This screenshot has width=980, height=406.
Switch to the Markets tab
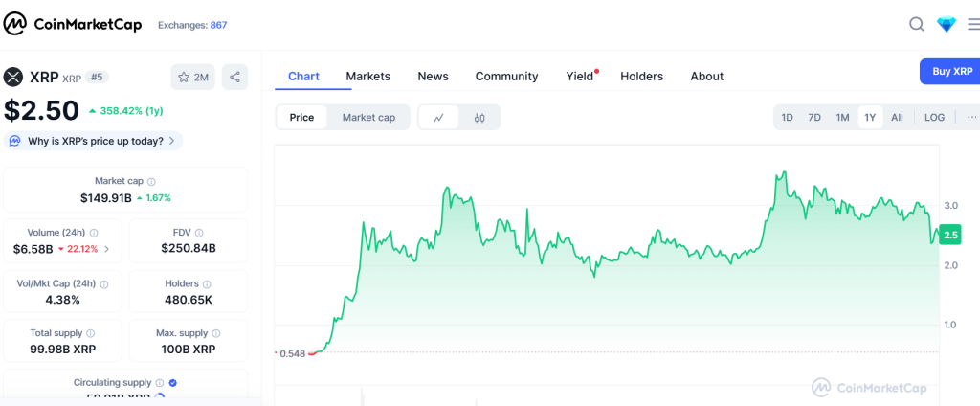pyautogui.click(x=367, y=77)
